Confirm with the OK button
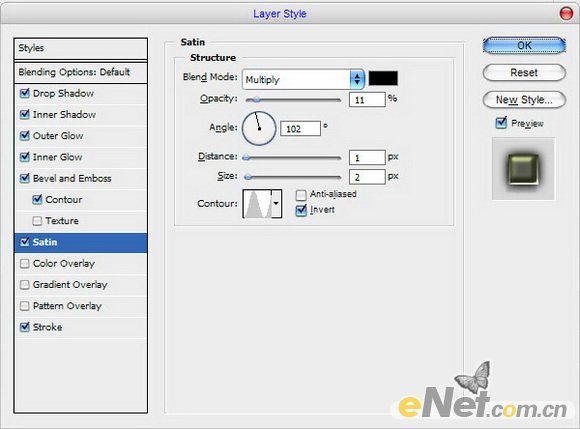Screen dimensions: 580x429 point(524,45)
